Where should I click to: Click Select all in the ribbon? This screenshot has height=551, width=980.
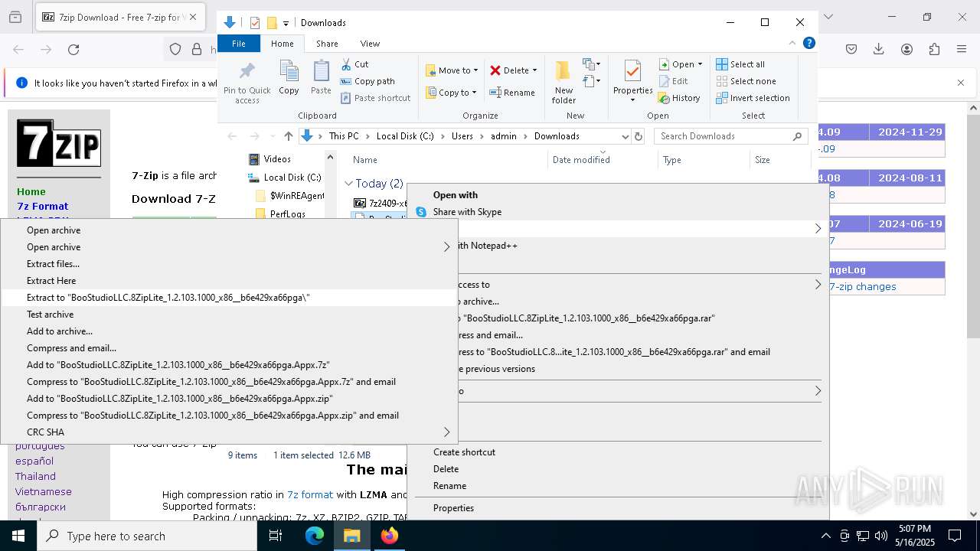coord(740,64)
